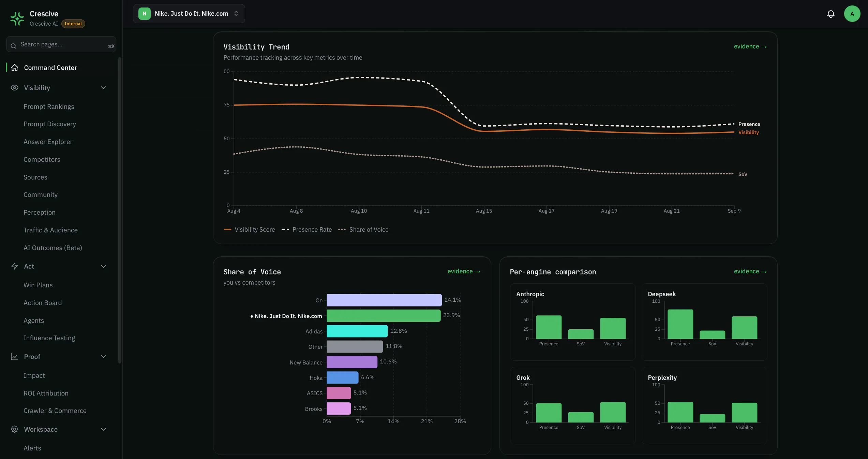This screenshot has width=868, height=459.
Task: Click the Command Center home icon
Action: [14, 68]
